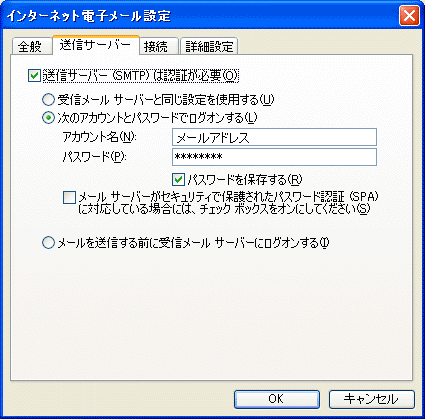
Task: Close the dialog with the red X
Action: point(409,16)
